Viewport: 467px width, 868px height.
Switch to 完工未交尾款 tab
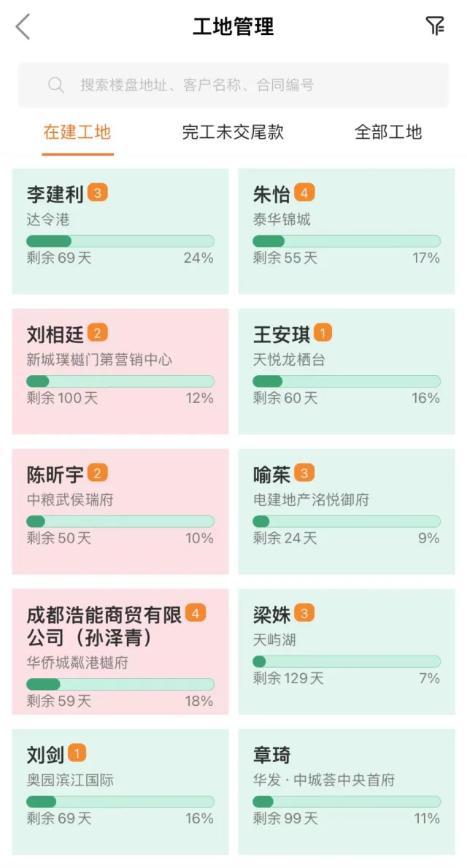(233, 131)
